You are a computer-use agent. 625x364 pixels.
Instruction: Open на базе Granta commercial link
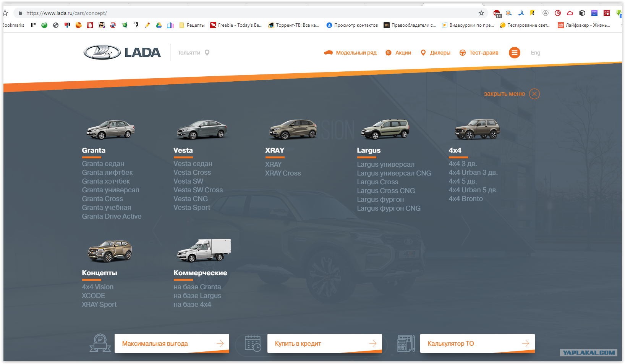(197, 287)
